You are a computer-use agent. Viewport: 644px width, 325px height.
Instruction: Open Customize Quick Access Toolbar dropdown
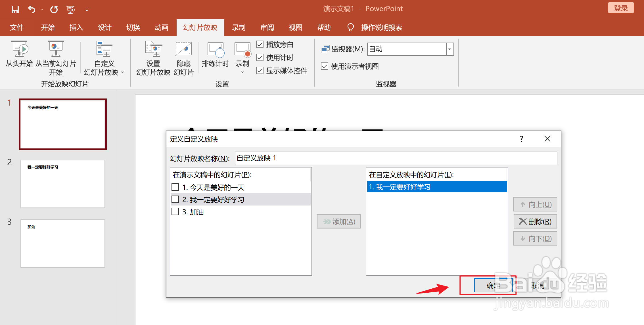click(x=87, y=10)
